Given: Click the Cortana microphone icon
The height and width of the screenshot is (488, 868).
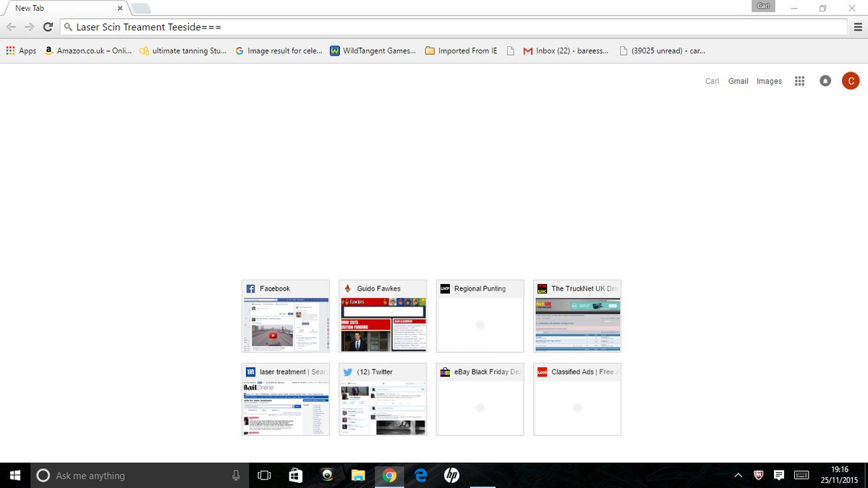Looking at the screenshot, I should click(236, 475).
